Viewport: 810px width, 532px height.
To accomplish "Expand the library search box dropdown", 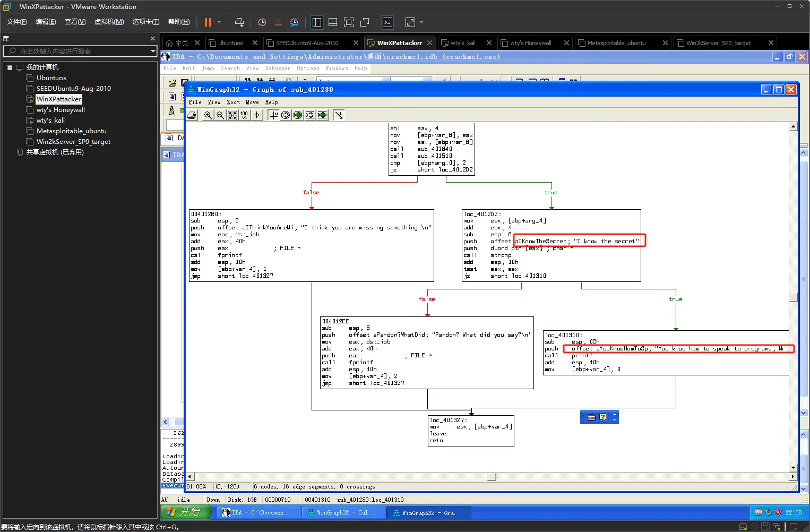I will pyautogui.click(x=153, y=51).
